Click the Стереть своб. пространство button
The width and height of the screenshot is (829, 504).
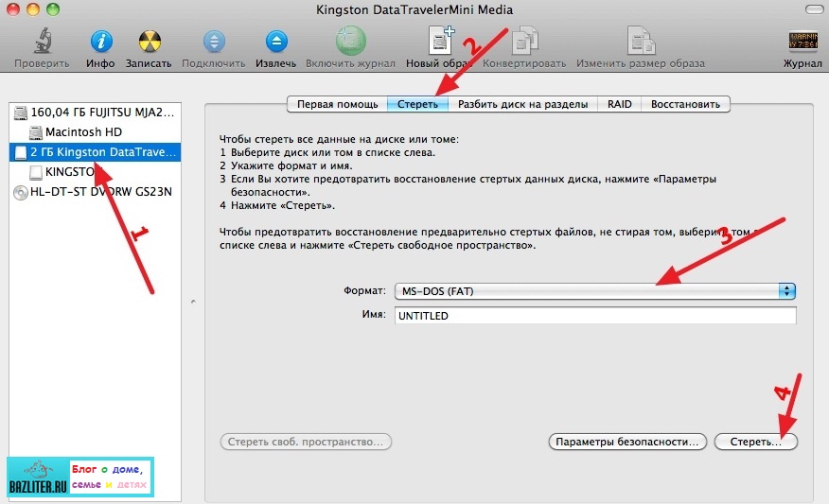[x=306, y=442]
